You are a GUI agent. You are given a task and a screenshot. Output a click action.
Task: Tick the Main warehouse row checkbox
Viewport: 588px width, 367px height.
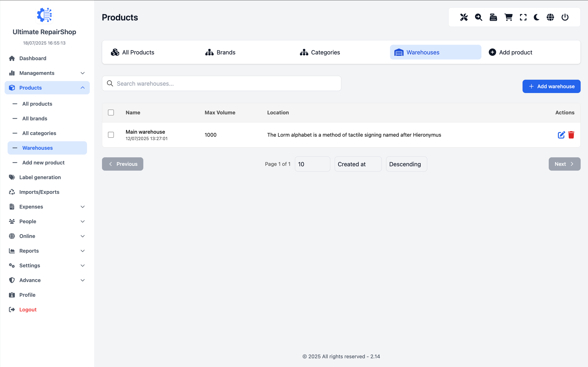coord(111,135)
